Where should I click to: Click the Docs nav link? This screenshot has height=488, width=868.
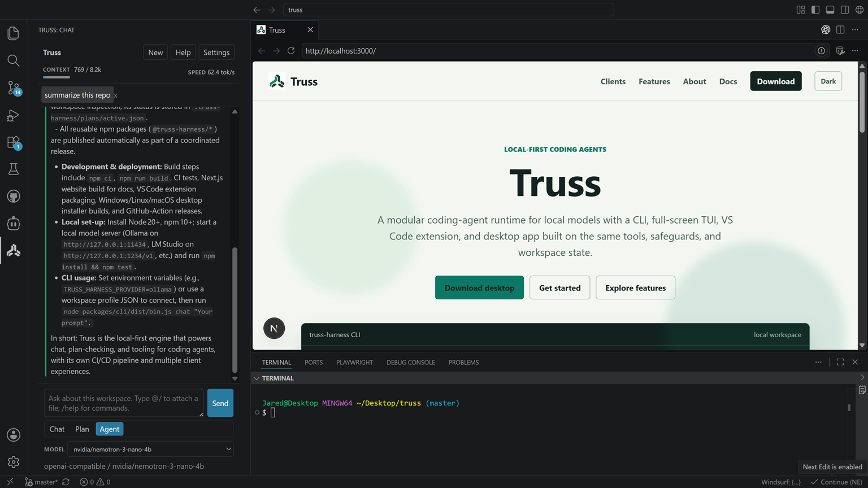(728, 81)
